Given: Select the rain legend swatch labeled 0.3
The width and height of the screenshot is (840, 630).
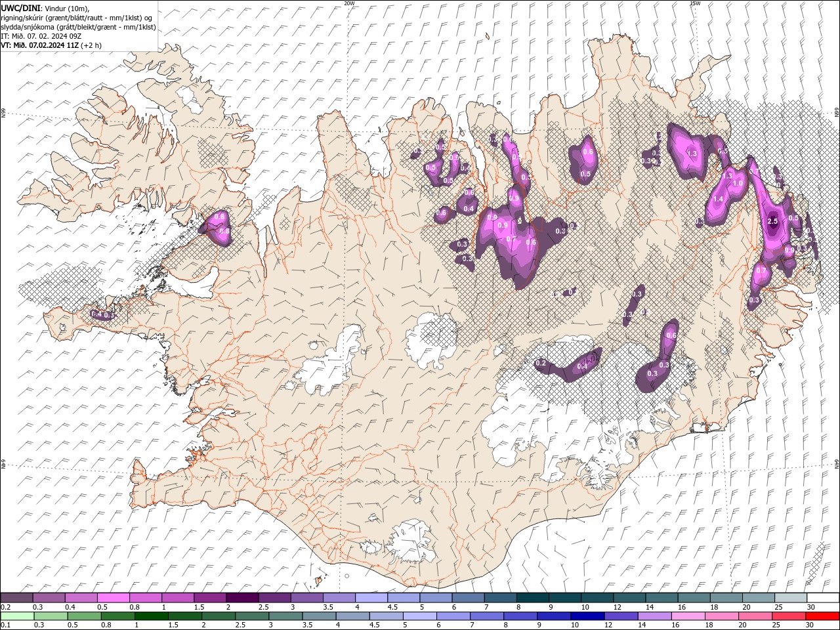Looking at the screenshot, I should 51,616.
